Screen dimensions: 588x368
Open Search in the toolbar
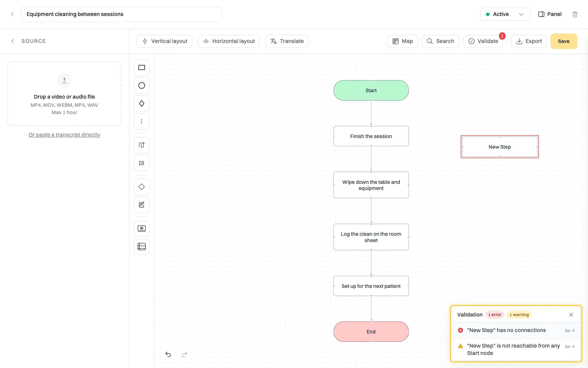click(440, 41)
